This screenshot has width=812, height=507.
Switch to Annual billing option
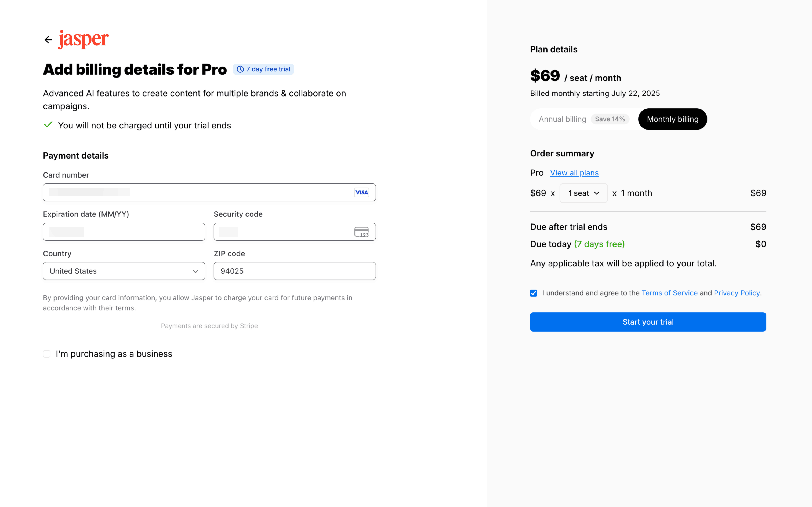coord(562,119)
